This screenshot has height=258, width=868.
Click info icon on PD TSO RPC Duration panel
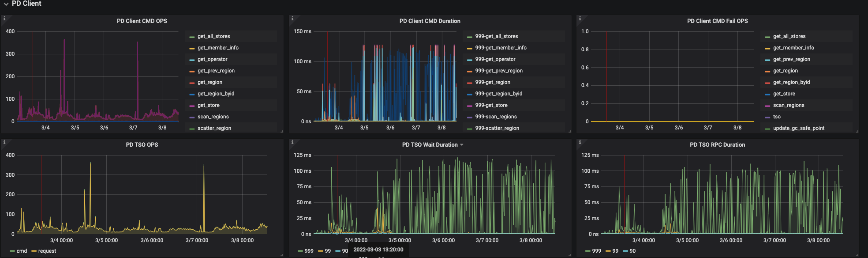(x=580, y=142)
